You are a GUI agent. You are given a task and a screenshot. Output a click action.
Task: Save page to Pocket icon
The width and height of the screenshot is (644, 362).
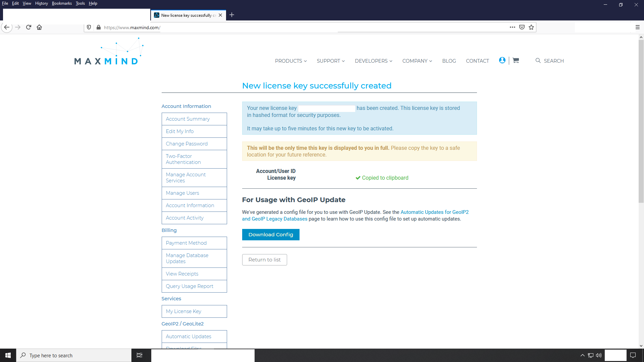(x=522, y=27)
